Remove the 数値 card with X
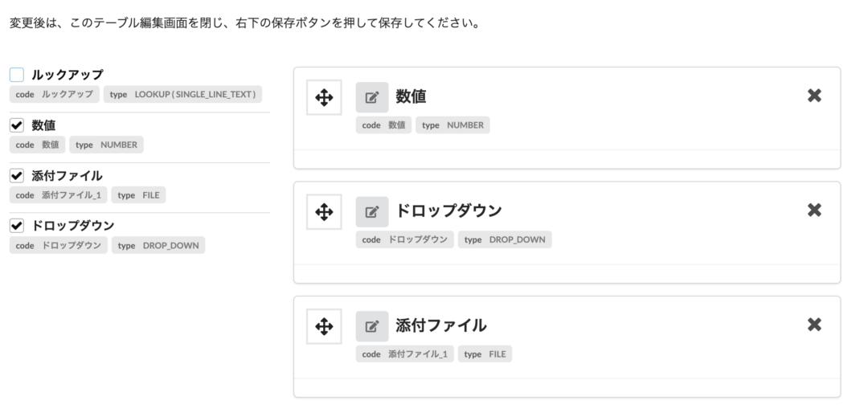The width and height of the screenshot is (868, 417). [x=814, y=96]
